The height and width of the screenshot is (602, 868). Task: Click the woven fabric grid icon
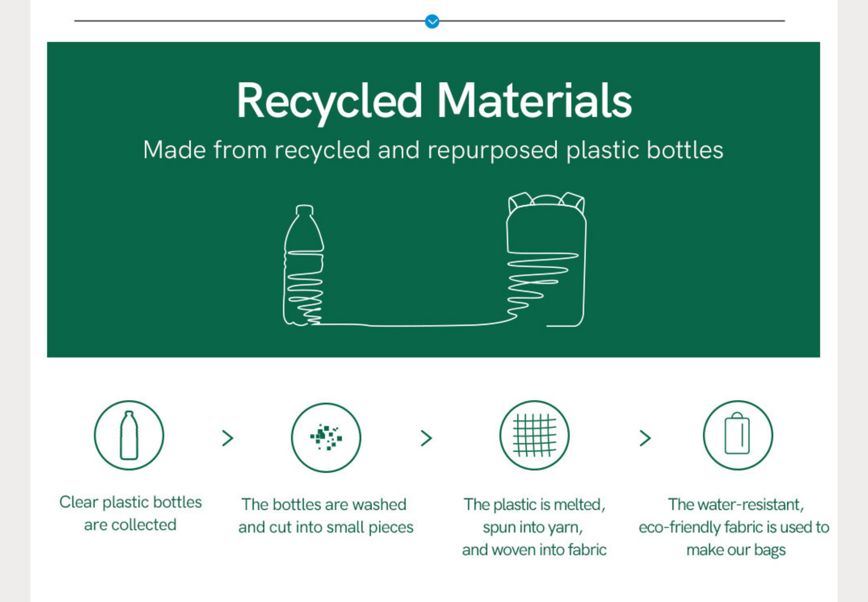pos(534,435)
